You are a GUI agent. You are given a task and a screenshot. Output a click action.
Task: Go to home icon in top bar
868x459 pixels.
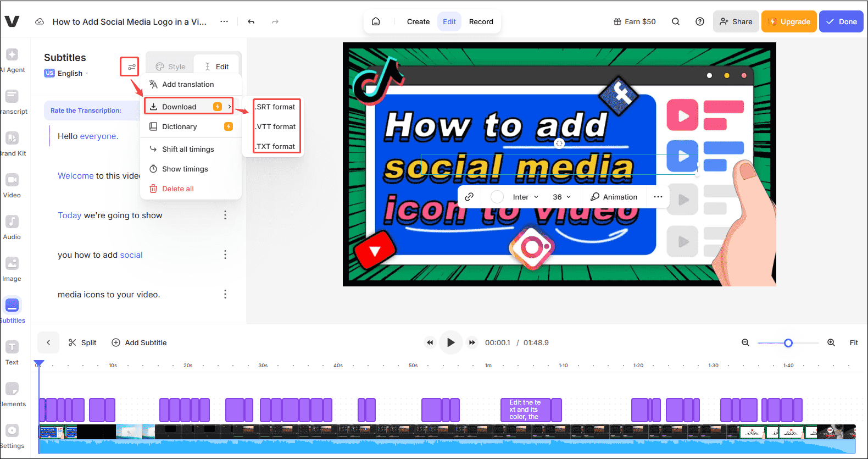pos(376,22)
